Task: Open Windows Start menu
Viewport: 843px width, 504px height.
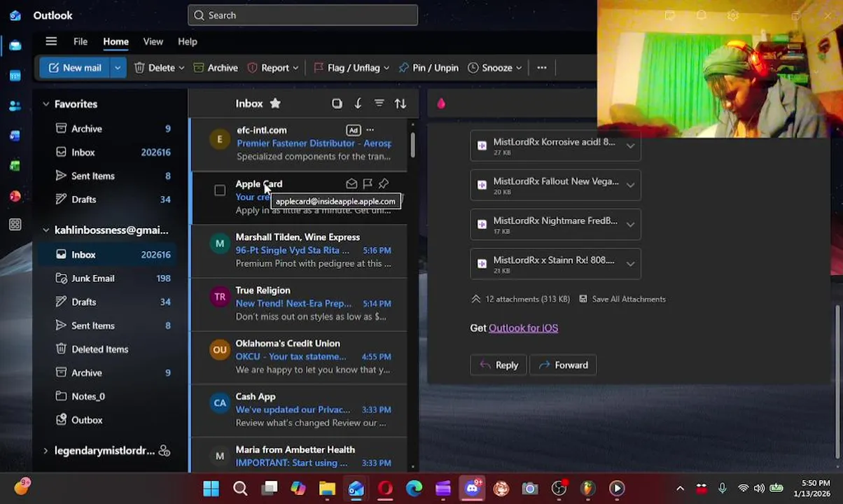Action: [x=211, y=488]
